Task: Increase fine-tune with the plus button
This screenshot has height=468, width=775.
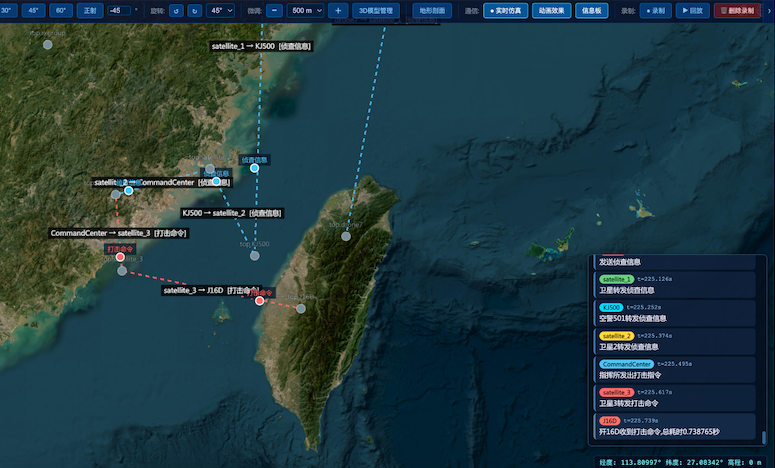Action: pyautogui.click(x=338, y=10)
